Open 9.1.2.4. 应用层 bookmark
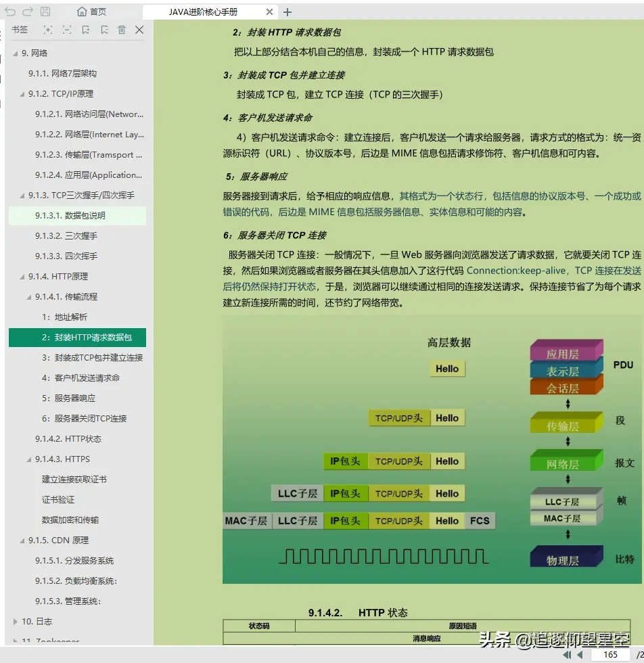 [89, 175]
